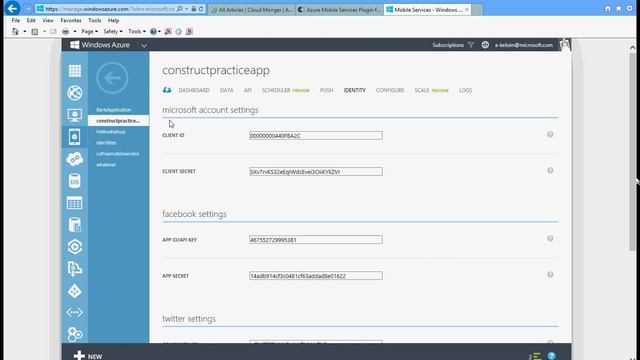
Task: Switch to the Logs tab
Action: point(465,90)
